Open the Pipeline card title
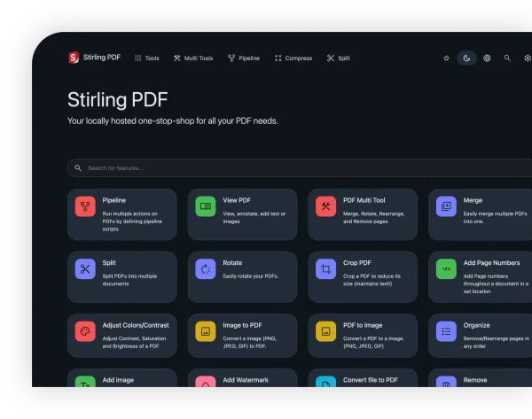 [114, 200]
